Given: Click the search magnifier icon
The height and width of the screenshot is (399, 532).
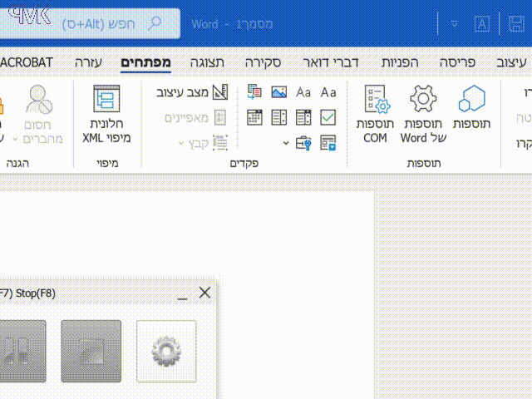Looking at the screenshot, I should pyautogui.click(x=155, y=23).
